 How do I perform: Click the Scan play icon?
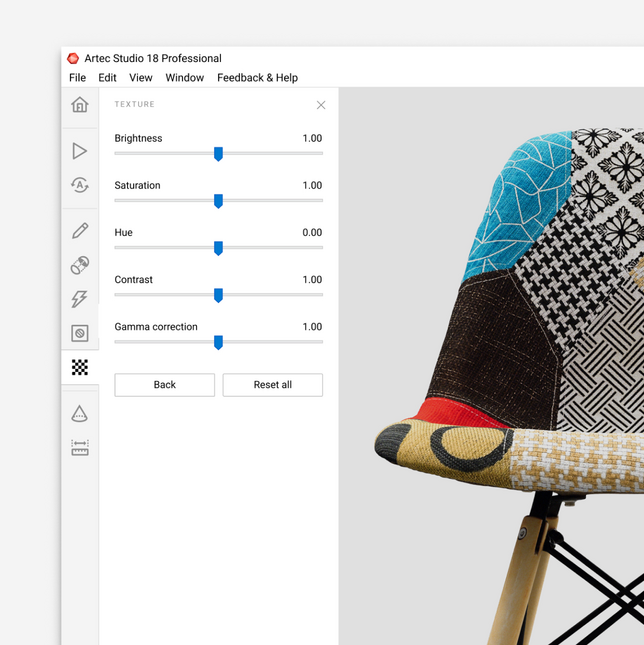pos(79,151)
